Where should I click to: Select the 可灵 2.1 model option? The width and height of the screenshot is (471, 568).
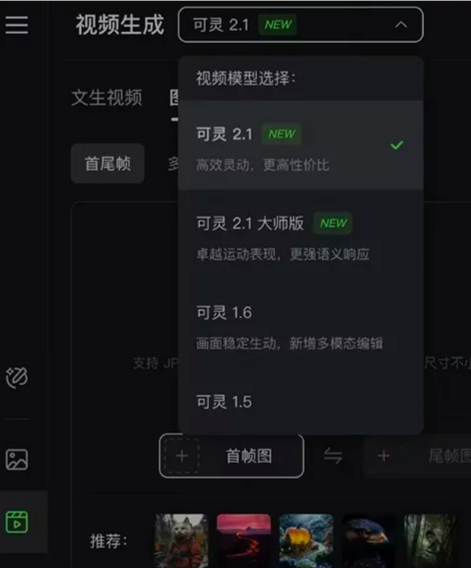pyautogui.click(x=301, y=145)
